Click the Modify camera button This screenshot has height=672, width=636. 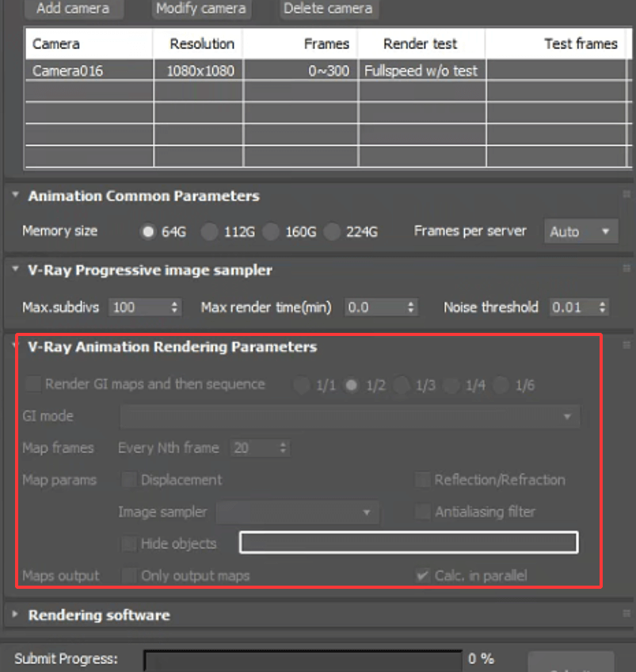200,9
